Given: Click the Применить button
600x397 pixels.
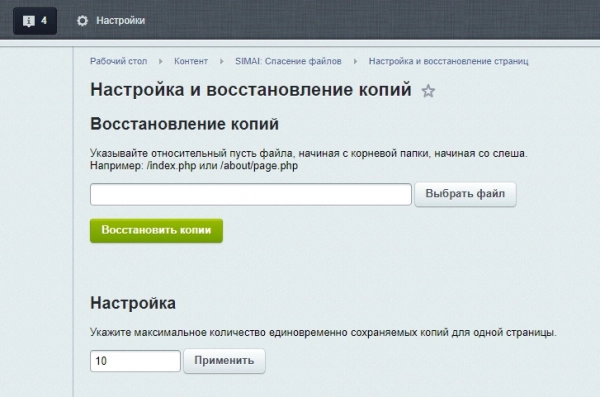Looking at the screenshot, I should [x=224, y=361].
